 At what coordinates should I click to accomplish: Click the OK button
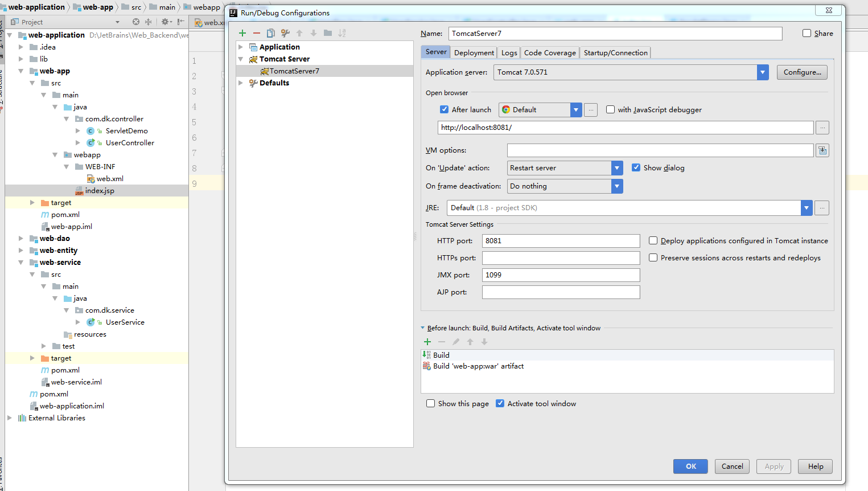[x=690, y=466]
